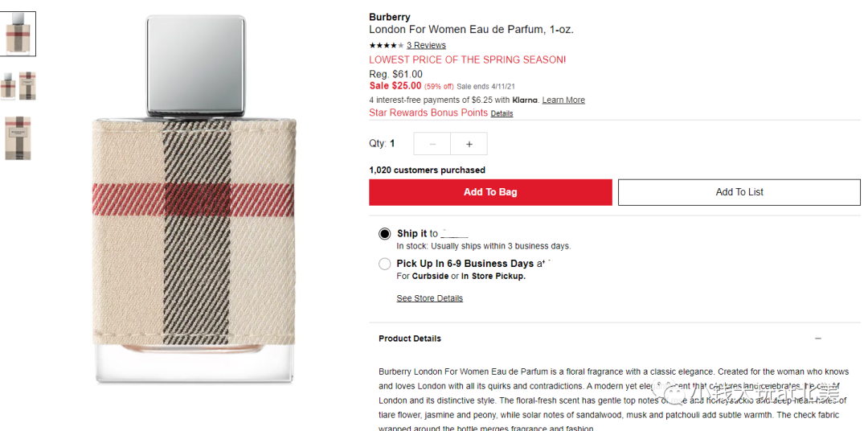The height and width of the screenshot is (431, 868).
Task: Collapse the Product Details section
Action: pos(818,339)
